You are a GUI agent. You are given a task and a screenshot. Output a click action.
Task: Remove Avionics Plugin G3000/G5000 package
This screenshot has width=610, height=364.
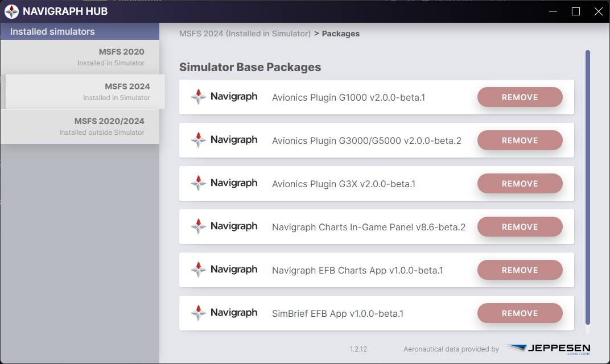(520, 140)
